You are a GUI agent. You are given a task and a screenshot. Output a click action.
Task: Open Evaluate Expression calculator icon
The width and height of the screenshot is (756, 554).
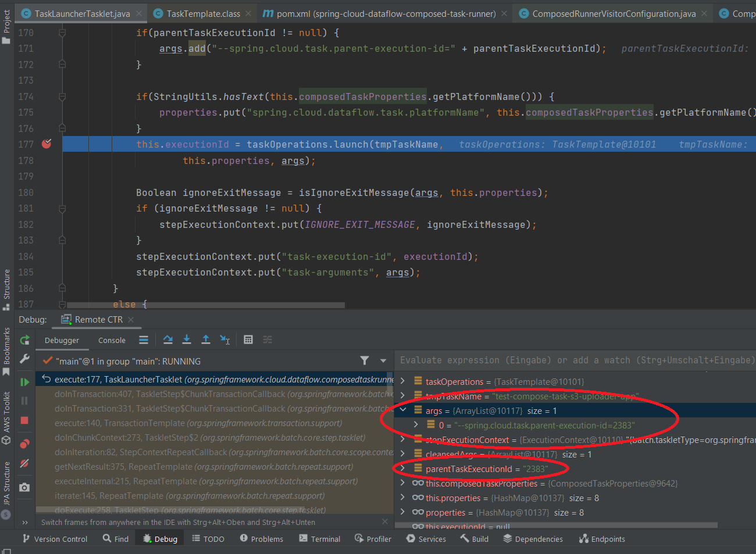click(248, 339)
